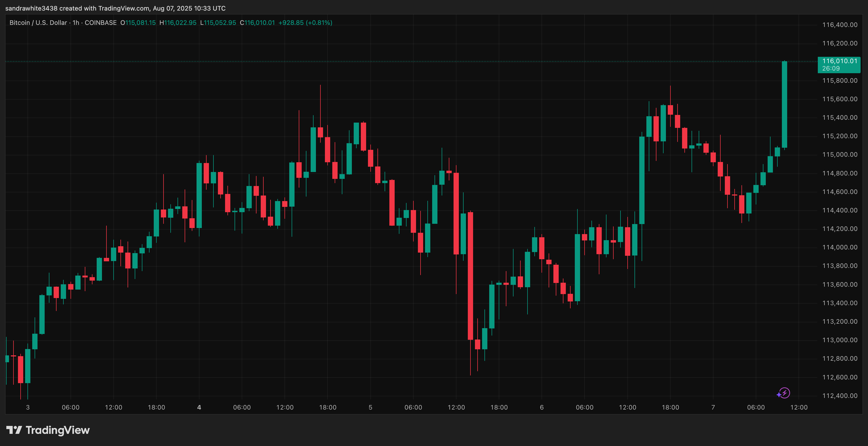
Task: Click date label 5 on the time axis
Action: tap(370, 407)
